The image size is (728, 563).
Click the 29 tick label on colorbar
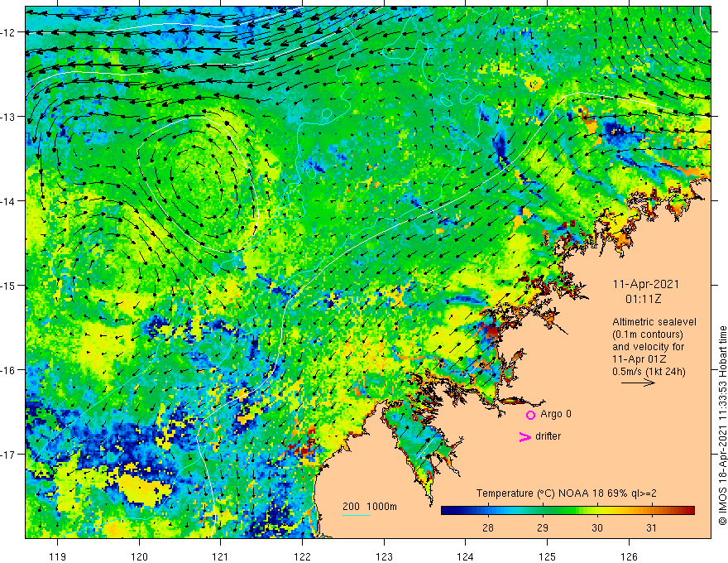543,527
